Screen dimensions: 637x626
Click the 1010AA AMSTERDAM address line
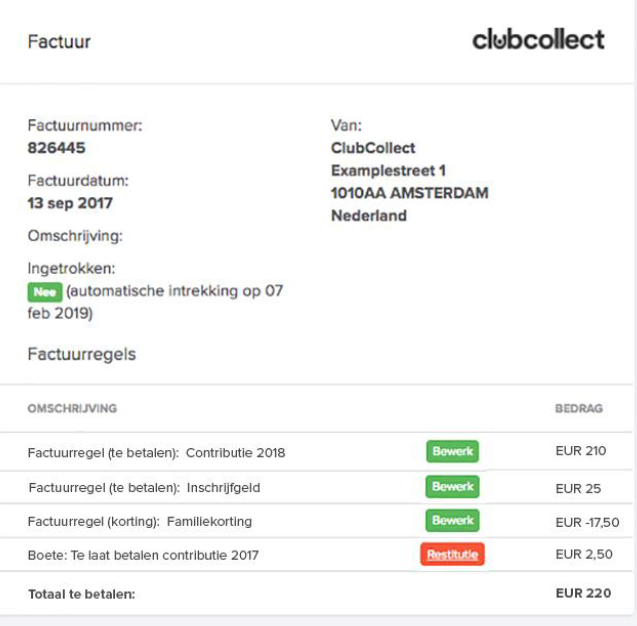pos(410,193)
